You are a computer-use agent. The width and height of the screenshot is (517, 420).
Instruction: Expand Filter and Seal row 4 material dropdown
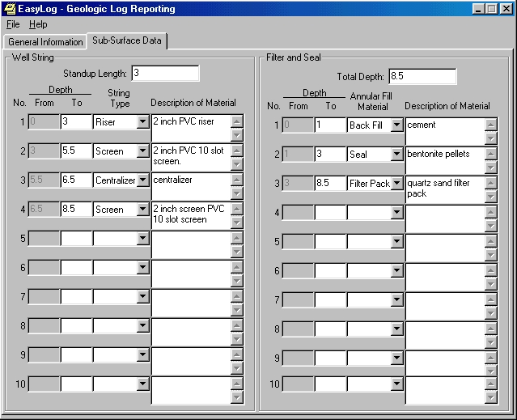pyautogui.click(x=397, y=212)
